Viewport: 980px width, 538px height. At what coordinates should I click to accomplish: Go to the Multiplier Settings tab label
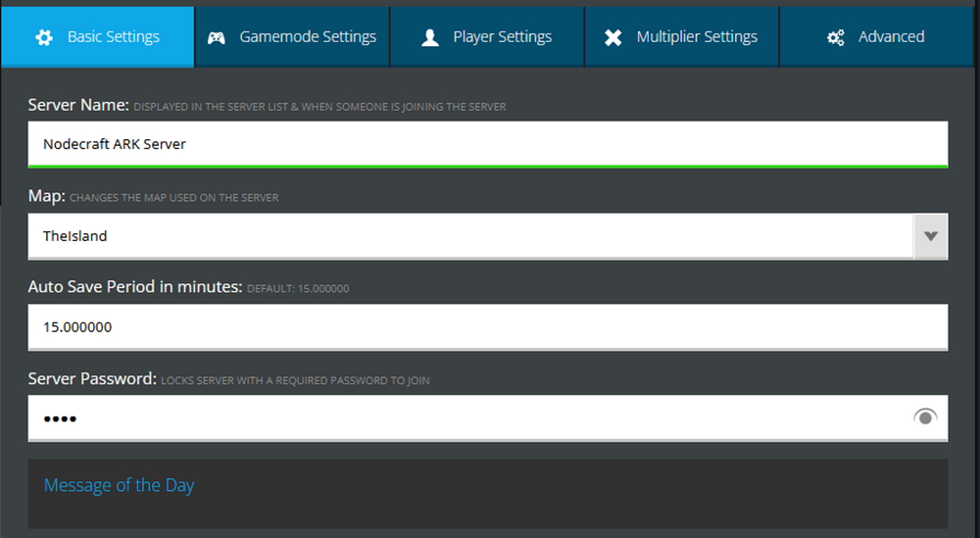(697, 37)
